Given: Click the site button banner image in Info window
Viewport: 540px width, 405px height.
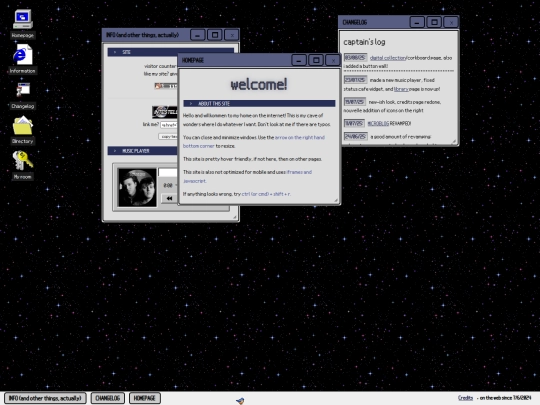Looking at the screenshot, I should coord(165,112).
